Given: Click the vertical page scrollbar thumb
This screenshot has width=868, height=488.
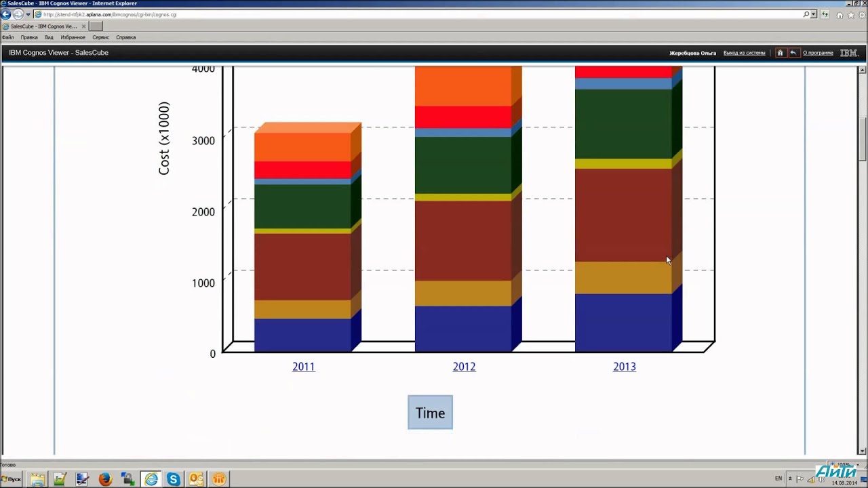Looking at the screenshot, I should pos(863,139).
